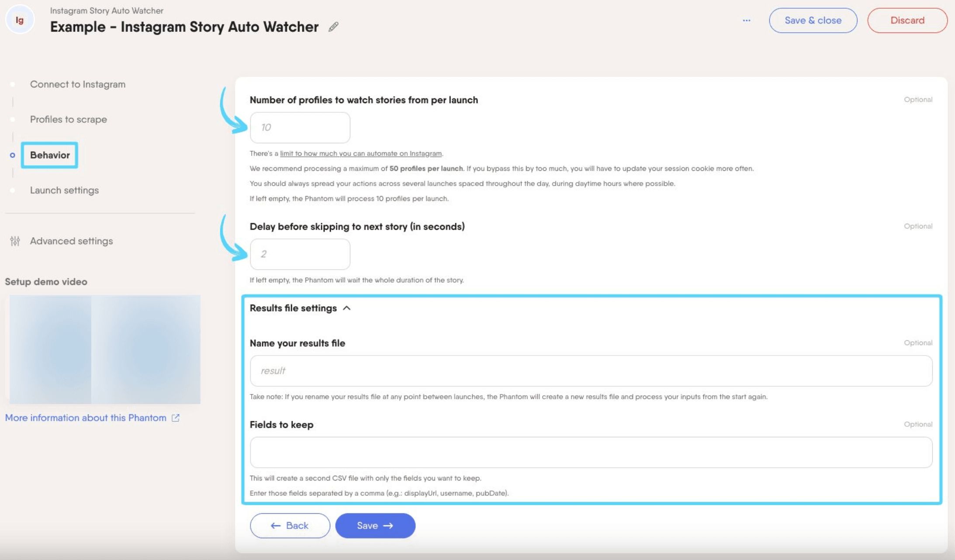Screen dimensions: 955x560
Task: Focus the number of profiles per launch field
Action: coord(300,127)
